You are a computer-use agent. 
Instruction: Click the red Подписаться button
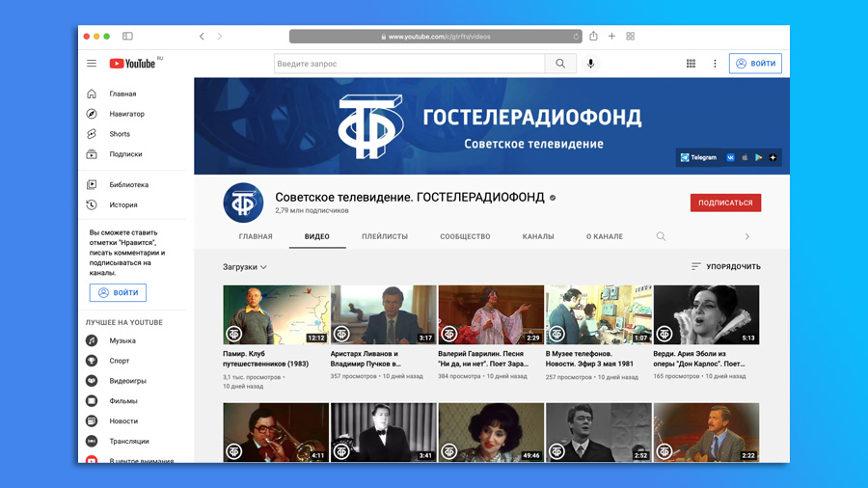[725, 203]
